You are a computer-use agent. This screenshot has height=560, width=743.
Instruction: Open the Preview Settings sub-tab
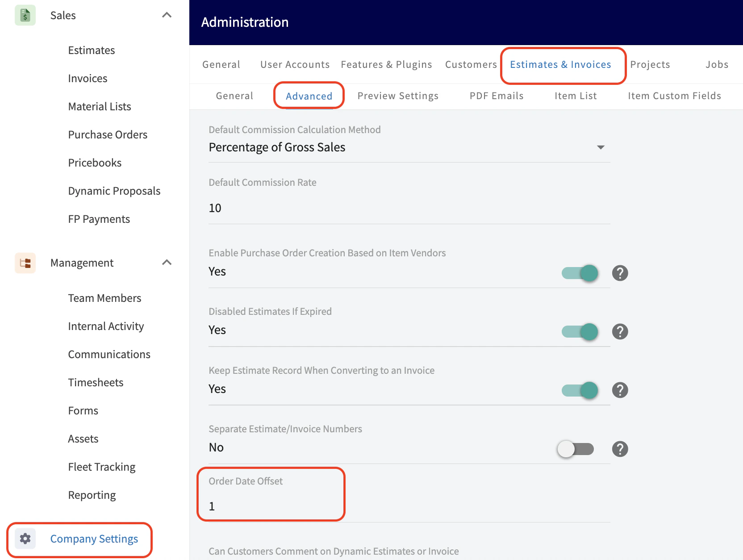[x=398, y=96]
